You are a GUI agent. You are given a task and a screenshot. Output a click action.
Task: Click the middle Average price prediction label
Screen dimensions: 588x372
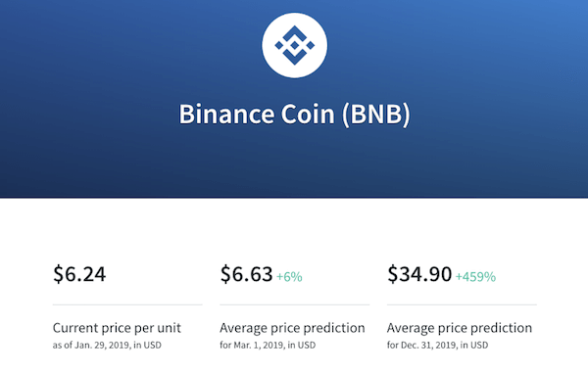point(292,328)
